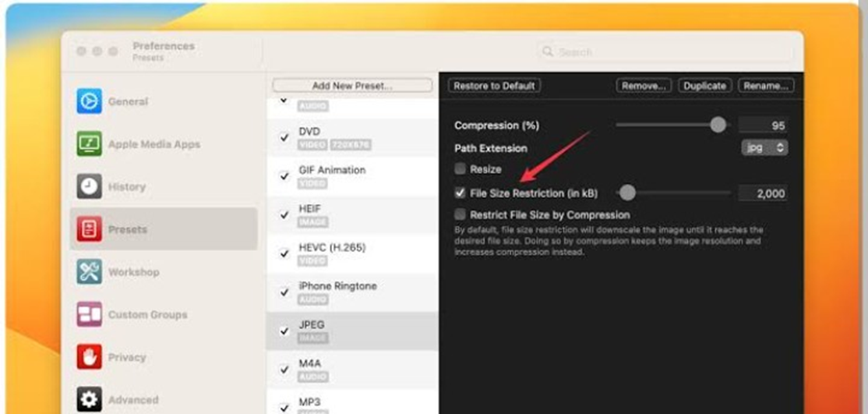868x414 pixels.
Task: Toggle the GIF Animation preset checkbox
Action: (284, 176)
